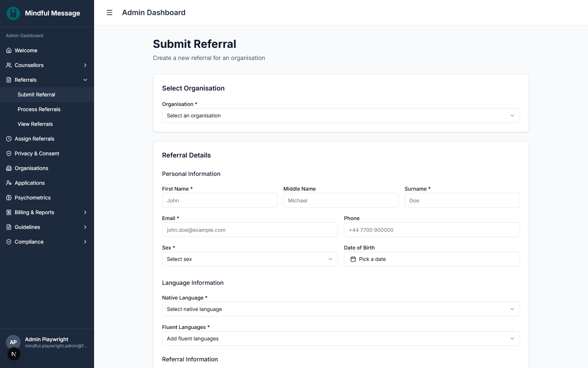Click the round N badge icon
Screen dimensions: 588x368
pos(14,354)
